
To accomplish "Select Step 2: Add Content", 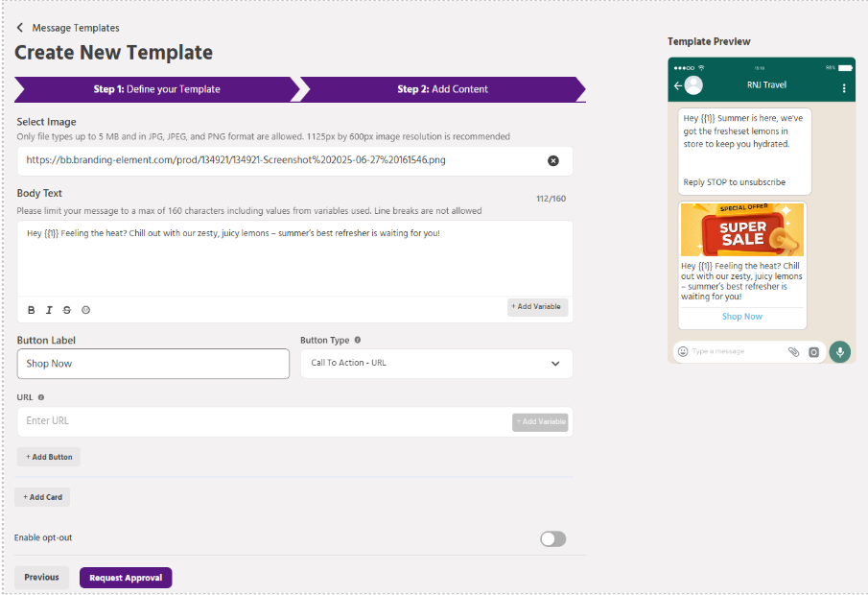I will coord(442,89).
